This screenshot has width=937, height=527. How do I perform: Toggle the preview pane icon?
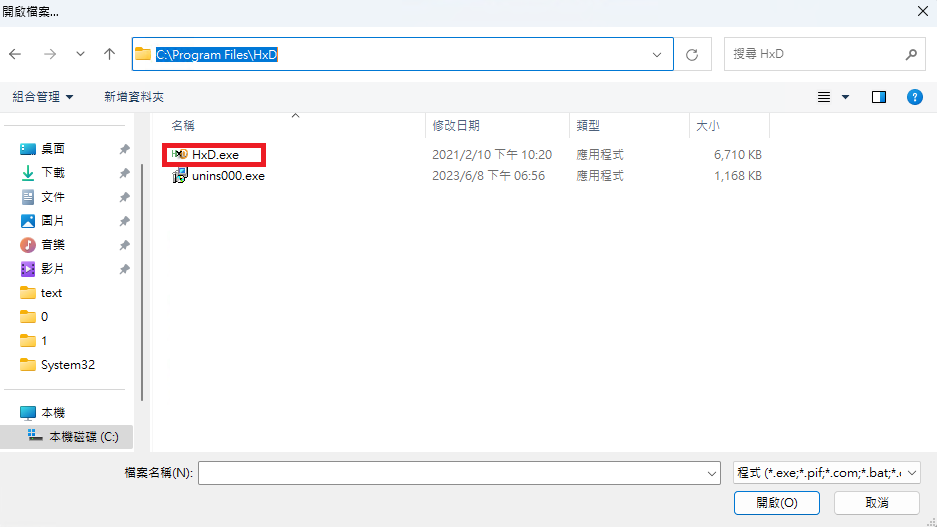878,97
